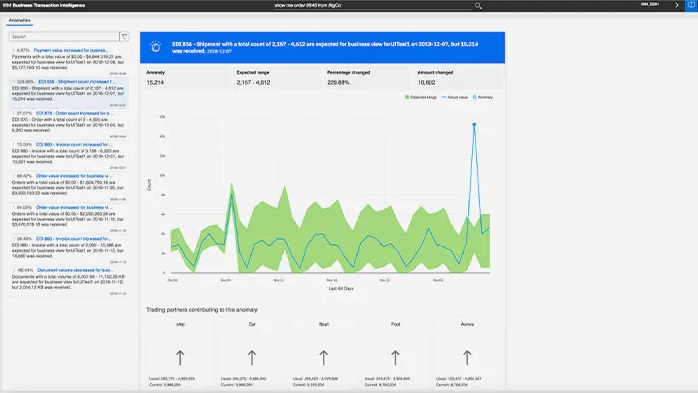Click the 'Trading partners contributing to this anomaly' heading

[x=202, y=310]
